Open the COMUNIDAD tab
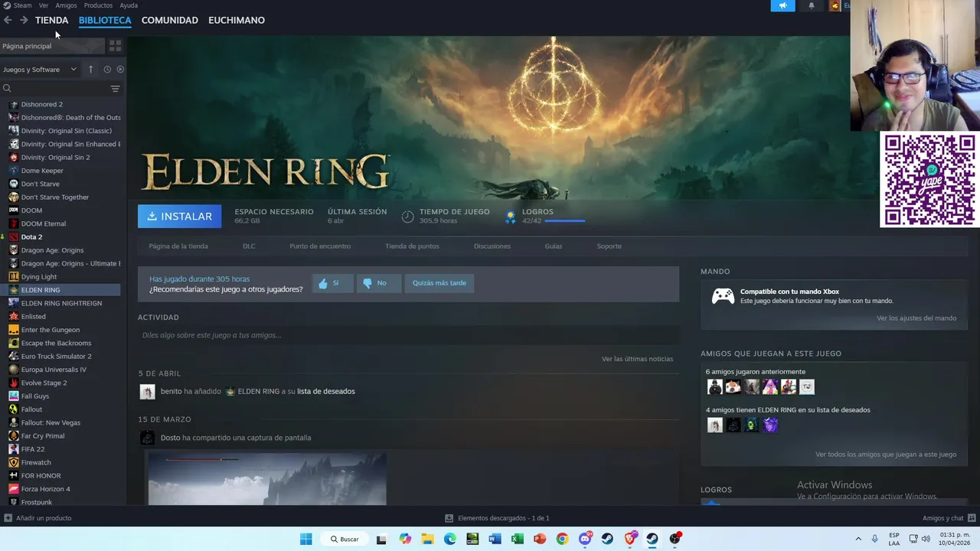Viewport: 980px width, 551px height. point(170,20)
